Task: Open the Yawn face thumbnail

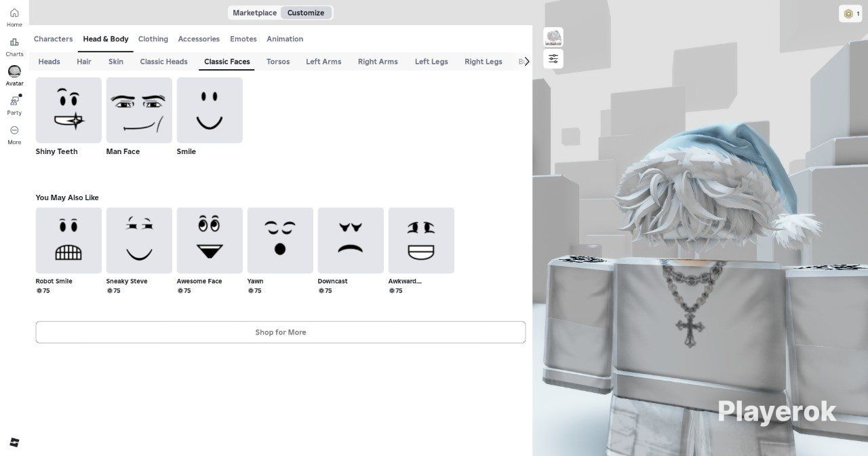Action: pos(280,240)
